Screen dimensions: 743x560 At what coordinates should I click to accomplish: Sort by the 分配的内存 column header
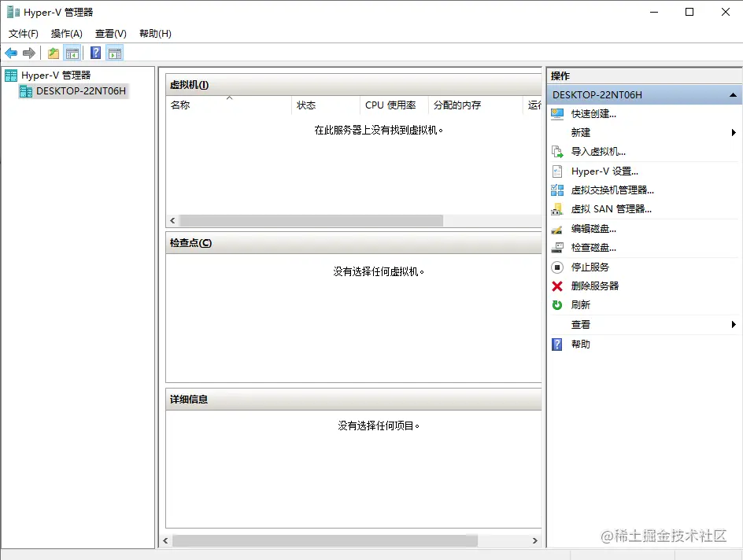[x=475, y=105]
